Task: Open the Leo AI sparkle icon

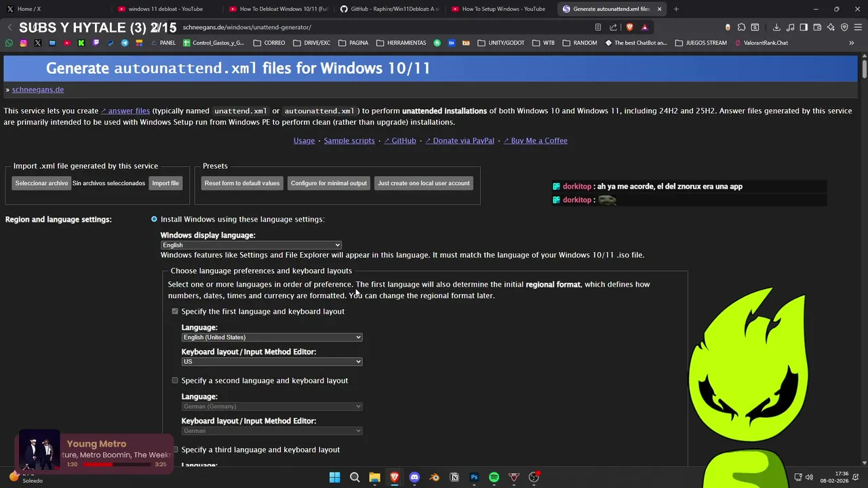Action: click(x=831, y=27)
